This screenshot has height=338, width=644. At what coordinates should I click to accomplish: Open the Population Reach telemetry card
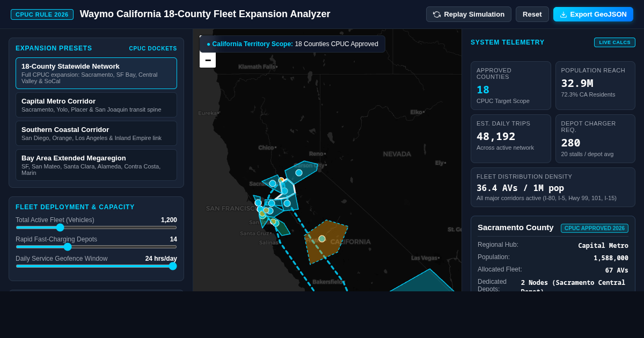tap(595, 86)
